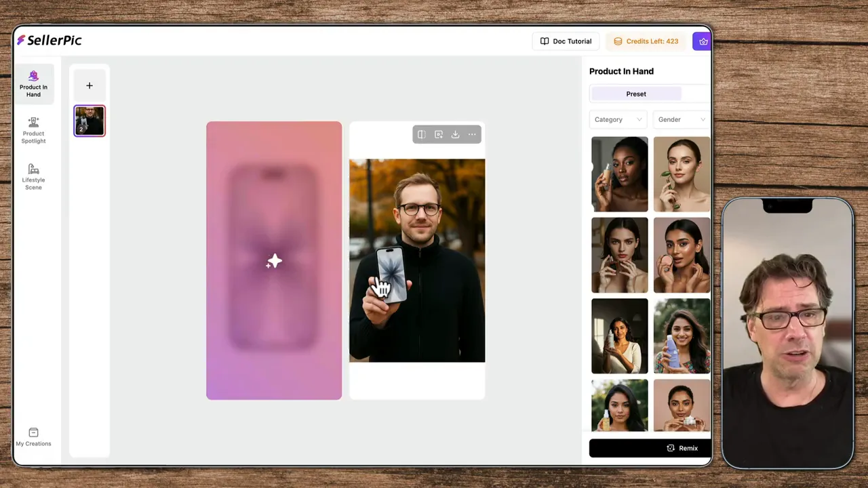Open the Category dropdown
This screenshot has height=488, width=868.
tap(617, 119)
